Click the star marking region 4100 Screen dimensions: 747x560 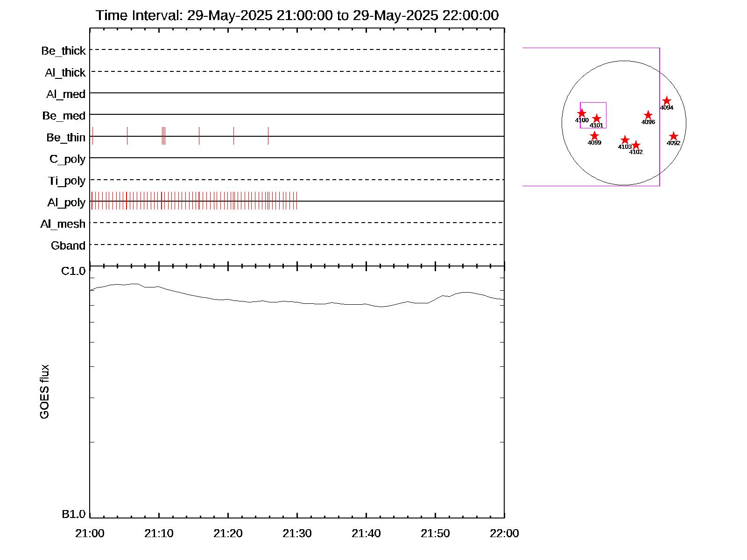581,113
